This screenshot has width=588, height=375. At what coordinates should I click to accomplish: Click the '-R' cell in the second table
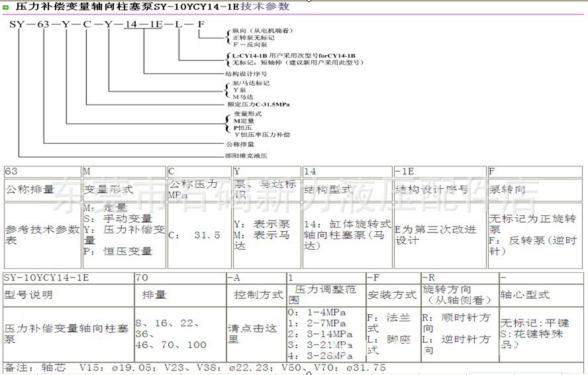460,278
